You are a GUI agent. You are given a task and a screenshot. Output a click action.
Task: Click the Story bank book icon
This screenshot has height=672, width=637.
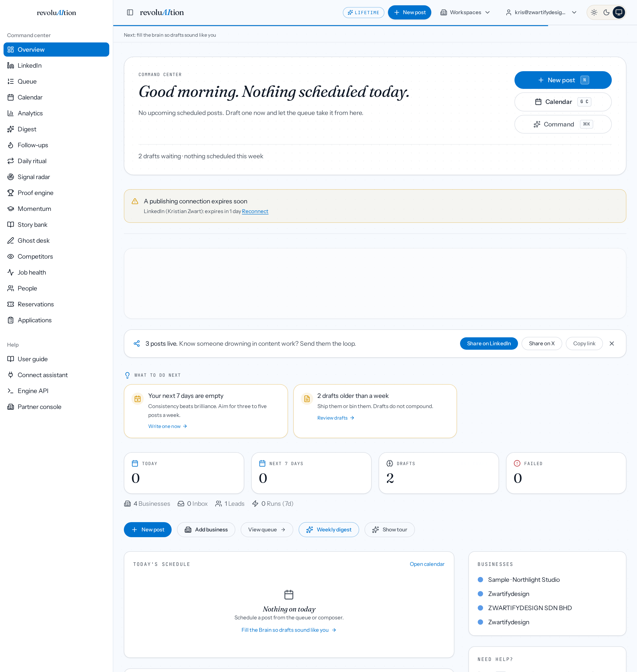[11, 225]
